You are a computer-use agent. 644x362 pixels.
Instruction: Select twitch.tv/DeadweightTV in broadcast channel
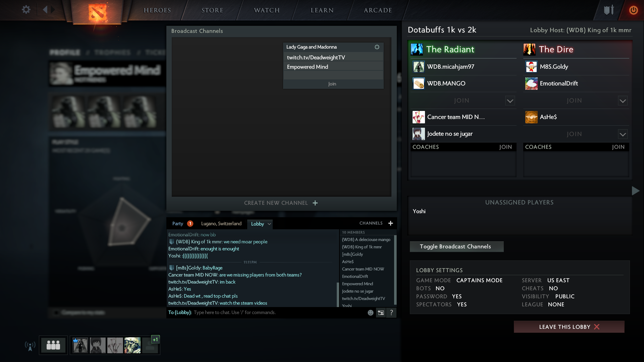333,57
